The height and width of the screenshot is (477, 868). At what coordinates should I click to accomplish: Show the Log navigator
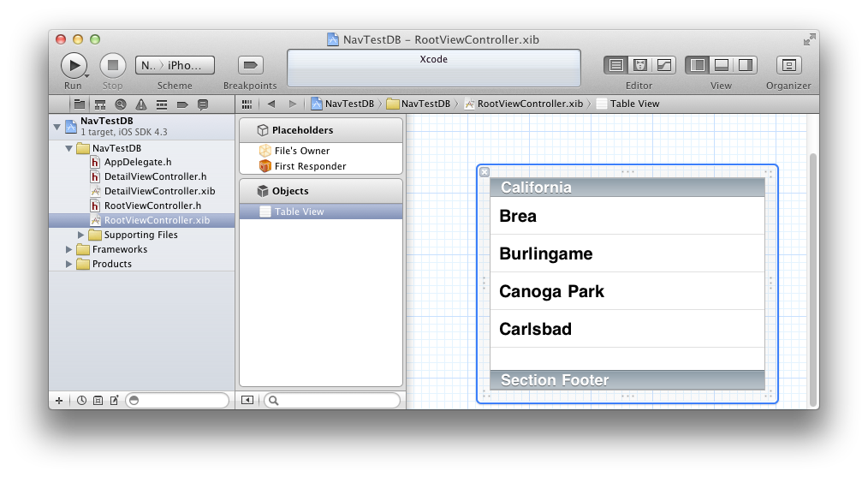[x=203, y=104]
